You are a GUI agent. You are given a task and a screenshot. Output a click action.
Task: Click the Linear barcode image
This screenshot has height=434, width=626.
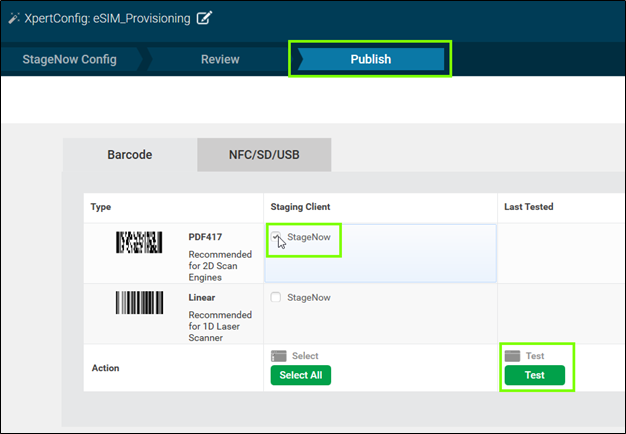(139, 304)
